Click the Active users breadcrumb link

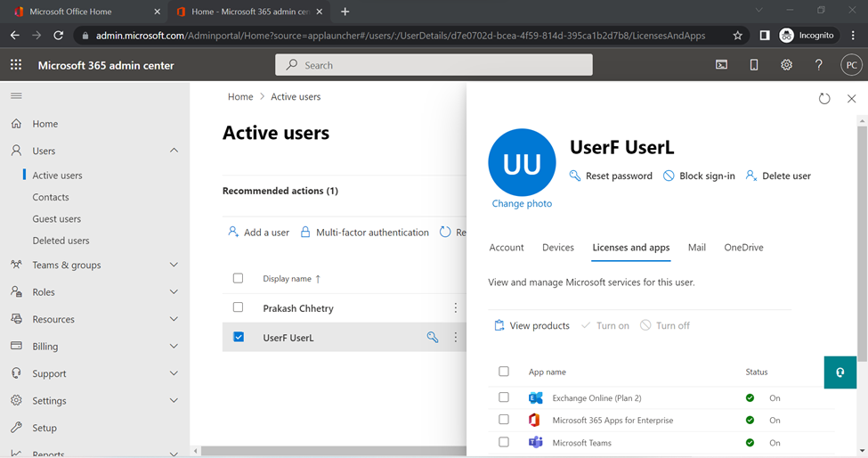click(x=296, y=96)
